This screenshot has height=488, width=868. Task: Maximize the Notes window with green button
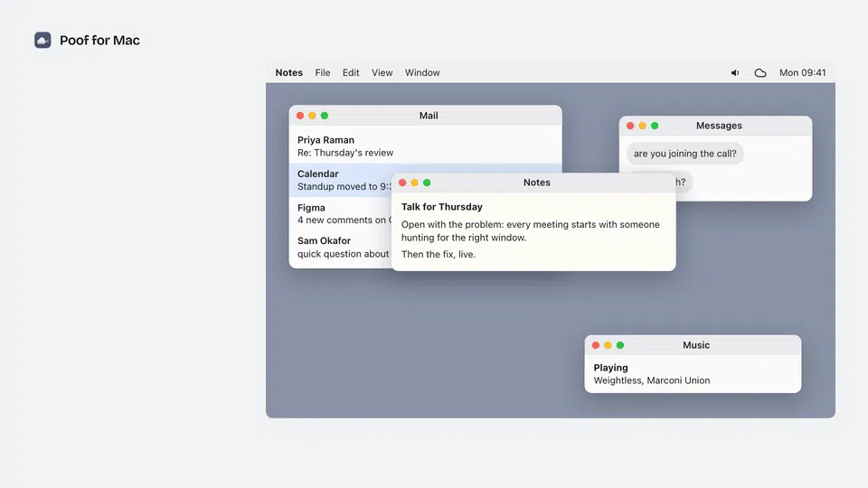point(427,183)
